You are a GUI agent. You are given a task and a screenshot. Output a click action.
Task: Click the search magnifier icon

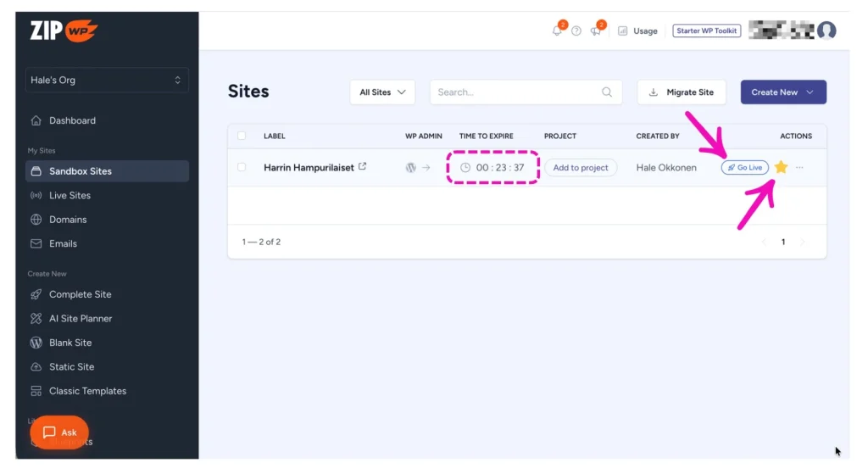coord(607,92)
